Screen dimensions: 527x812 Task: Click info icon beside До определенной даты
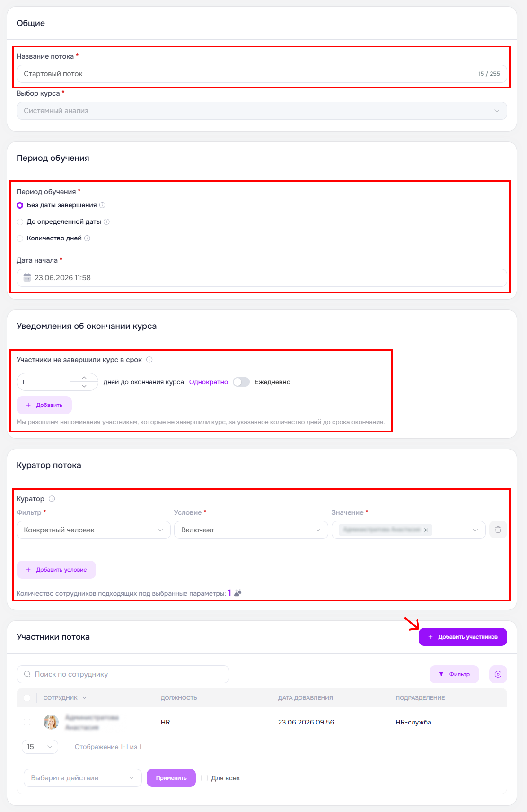(106, 222)
